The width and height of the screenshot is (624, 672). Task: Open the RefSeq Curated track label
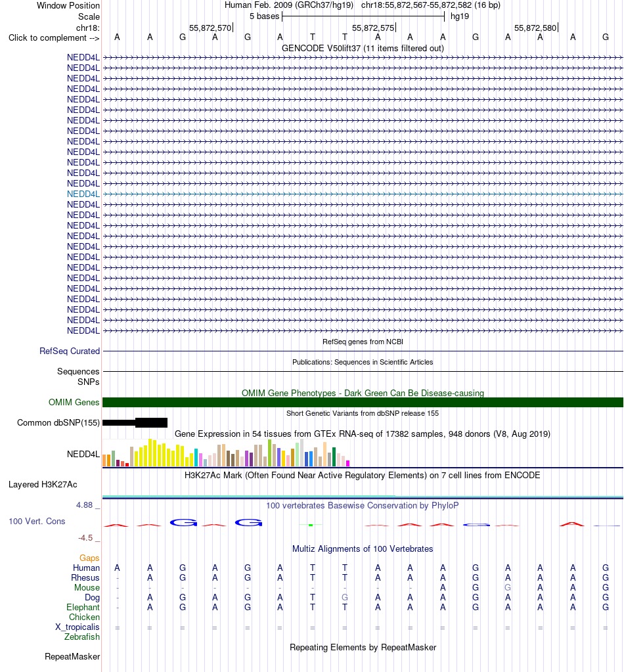70,351
